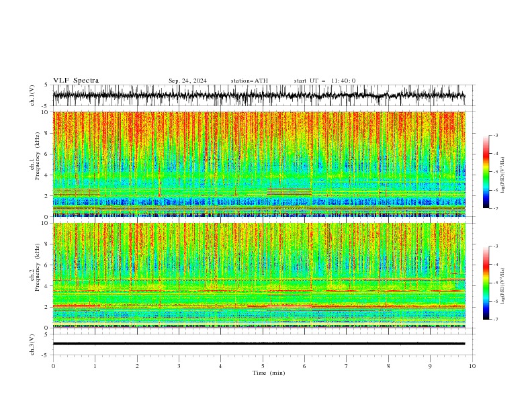Click the "2" kHz tick of ch.2 frequency axis
The height and width of the screenshot is (411, 532).
[x=47, y=307]
